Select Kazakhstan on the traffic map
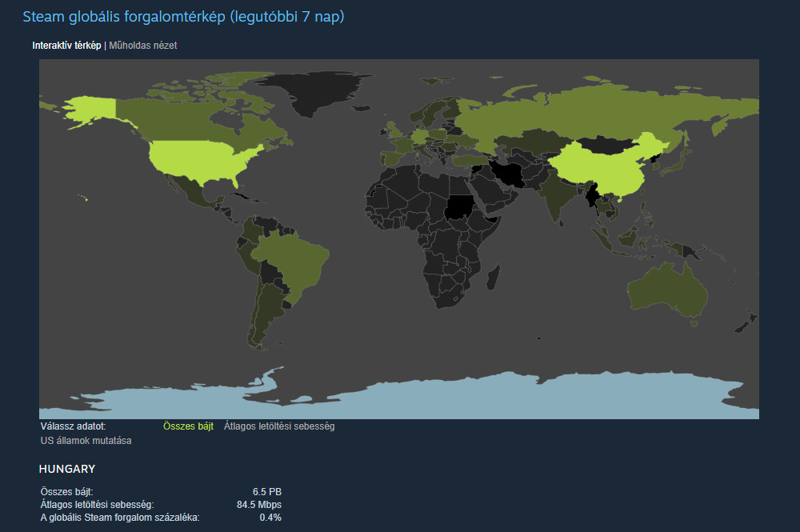Image resolution: width=800 pixels, height=532 pixels. coord(528,142)
